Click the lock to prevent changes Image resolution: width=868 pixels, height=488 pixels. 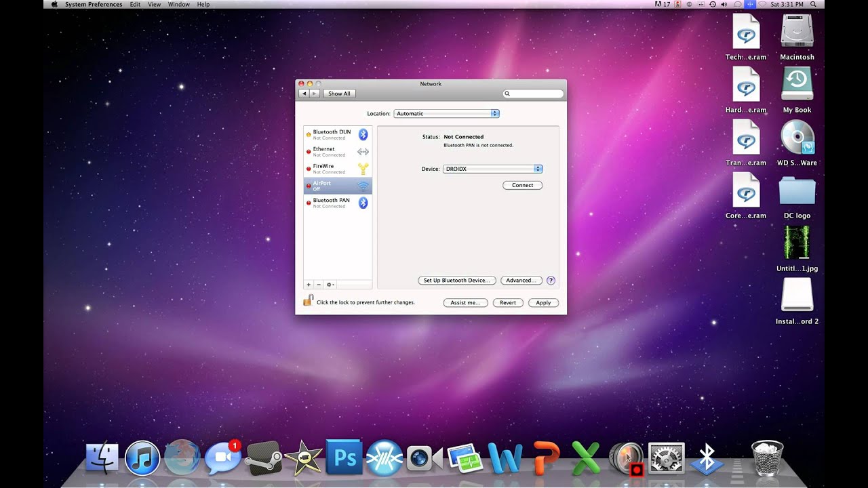pyautogui.click(x=307, y=300)
